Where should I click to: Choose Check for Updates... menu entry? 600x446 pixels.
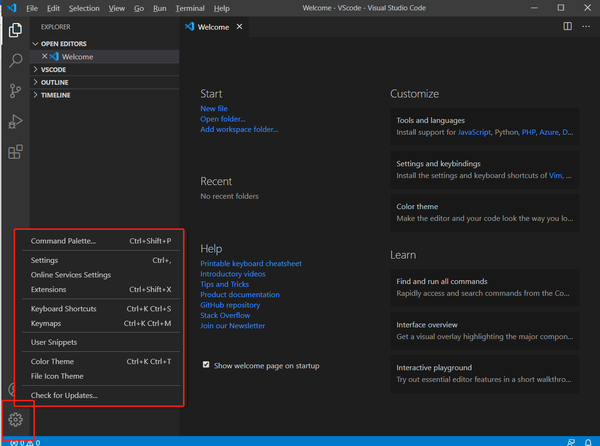tap(101, 395)
